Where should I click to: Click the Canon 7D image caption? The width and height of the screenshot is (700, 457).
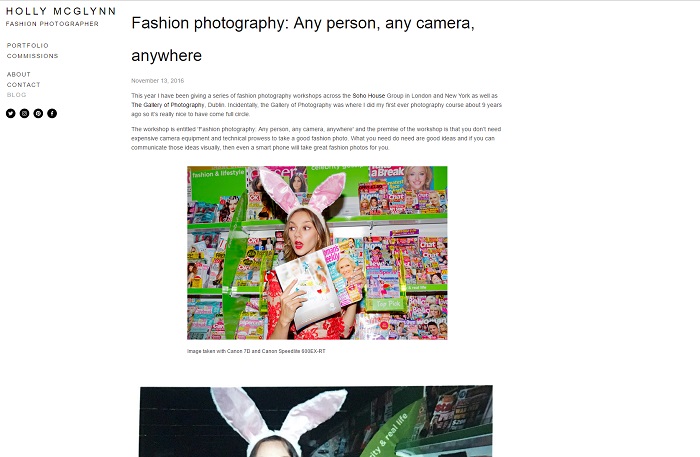[x=256, y=351]
